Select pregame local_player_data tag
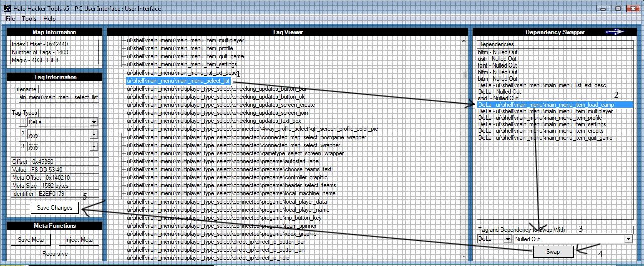644x266 pixels. [226, 202]
